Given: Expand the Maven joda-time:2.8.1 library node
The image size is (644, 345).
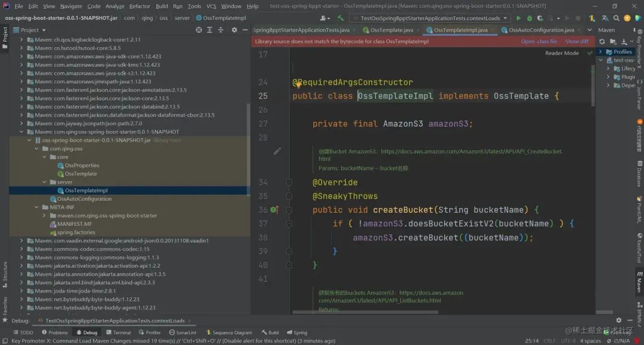Looking at the screenshot, I should pyautogui.click(x=21, y=290).
